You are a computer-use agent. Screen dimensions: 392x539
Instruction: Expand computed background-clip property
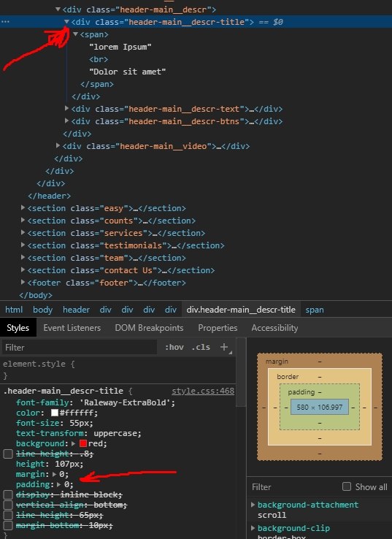253,527
